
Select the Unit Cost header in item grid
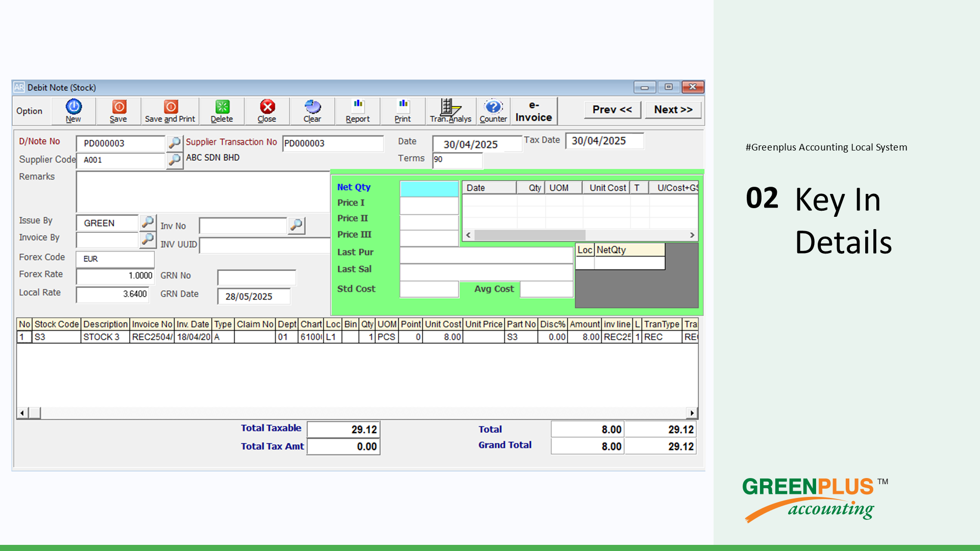coord(443,324)
